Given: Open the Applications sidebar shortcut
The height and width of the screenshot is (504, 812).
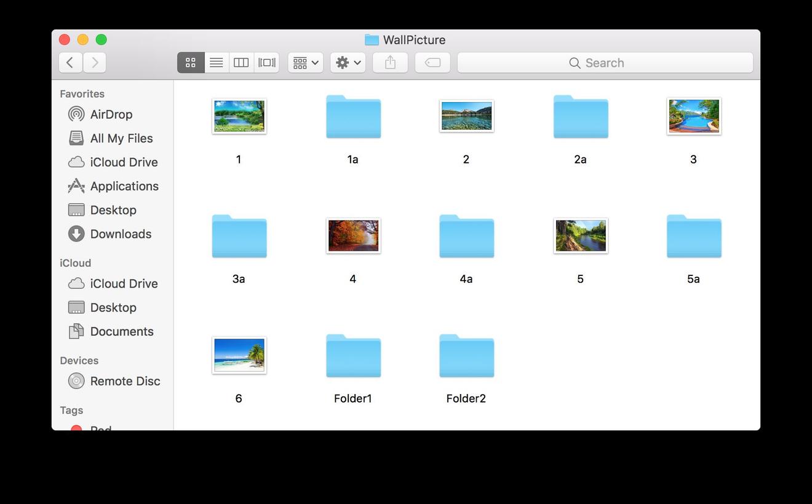Looking at the screenshot, I should (124, 186).
